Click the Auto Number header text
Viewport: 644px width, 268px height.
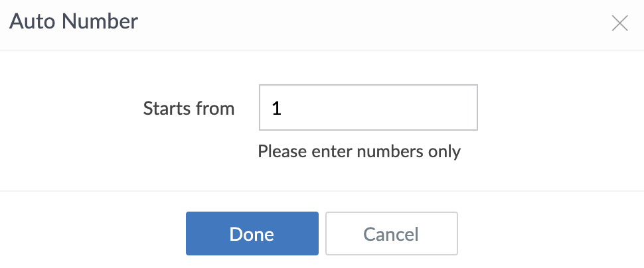(x=74, y=22)
